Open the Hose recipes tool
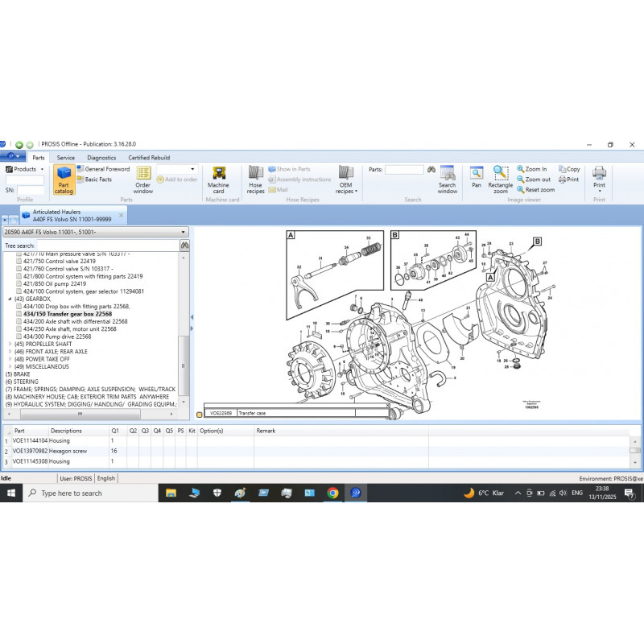 tap(255, 177)
